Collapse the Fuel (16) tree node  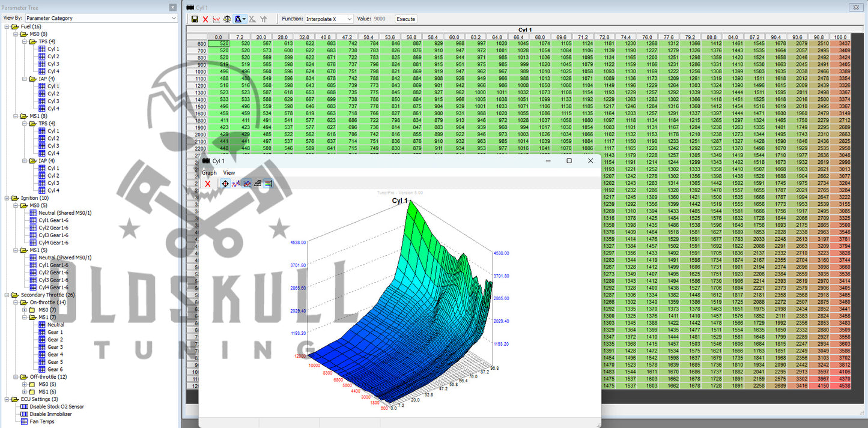(7, 26)
